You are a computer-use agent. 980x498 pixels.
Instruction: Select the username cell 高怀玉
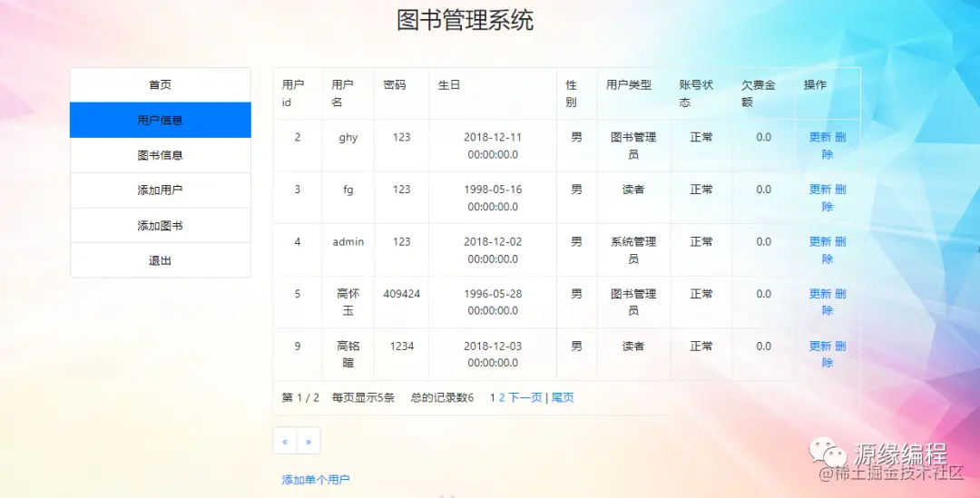coord(348,302)
